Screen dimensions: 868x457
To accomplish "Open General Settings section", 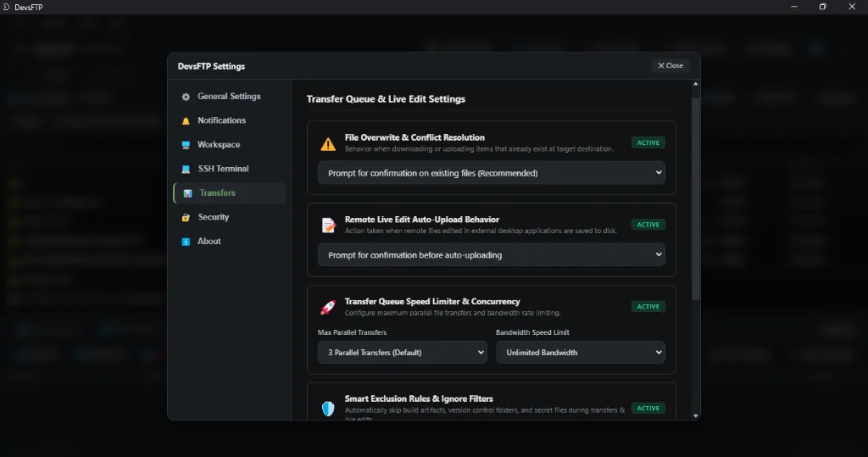I will 229,97.
